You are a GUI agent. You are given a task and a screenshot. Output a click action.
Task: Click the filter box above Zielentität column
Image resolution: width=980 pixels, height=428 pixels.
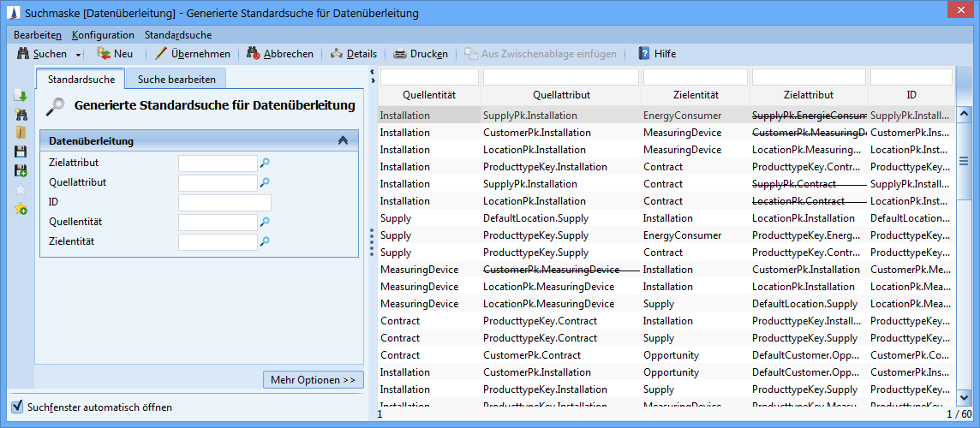click(x=694, y=77)
